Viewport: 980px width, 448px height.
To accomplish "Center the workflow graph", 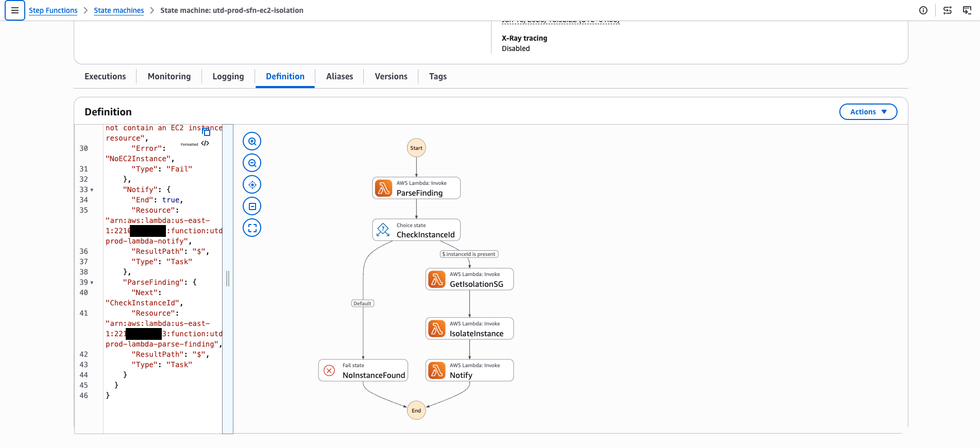I will tap(252, 184).
